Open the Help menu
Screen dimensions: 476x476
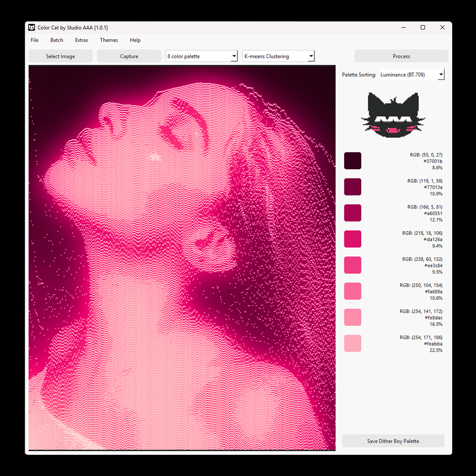tap(135, 40)
